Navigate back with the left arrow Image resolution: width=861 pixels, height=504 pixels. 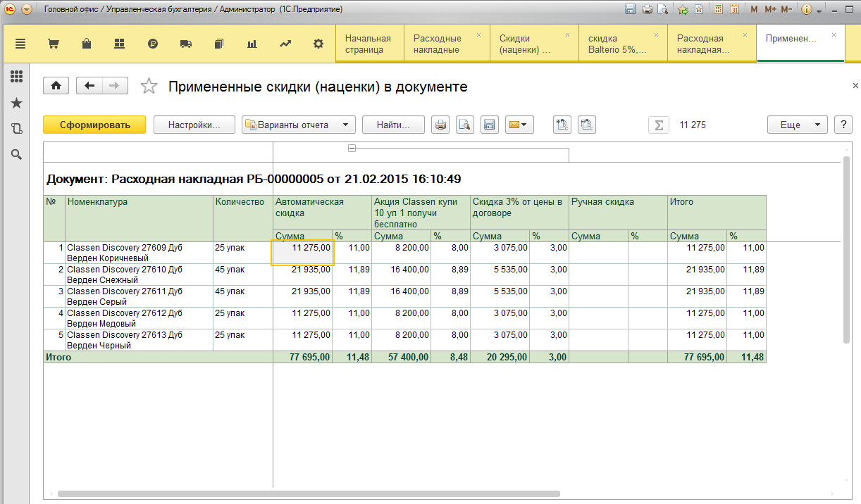click(89, 86)
